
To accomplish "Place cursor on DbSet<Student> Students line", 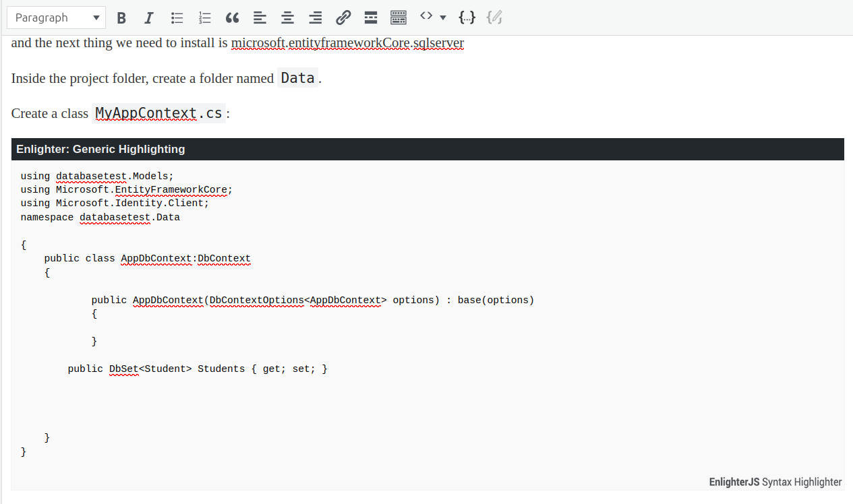I will 197,369.
